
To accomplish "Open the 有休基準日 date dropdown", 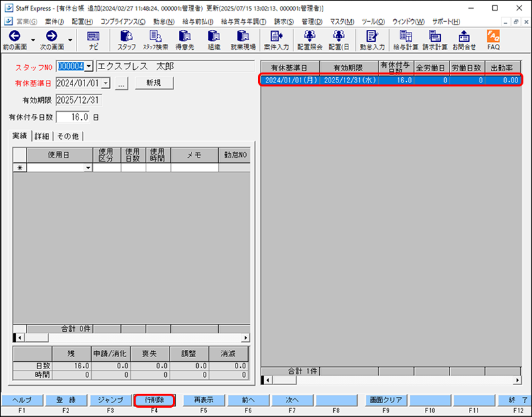I will pos(106,82).
